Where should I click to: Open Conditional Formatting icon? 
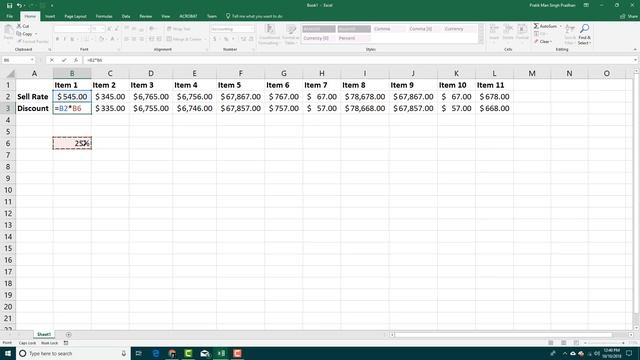click(x=270, y=29)
